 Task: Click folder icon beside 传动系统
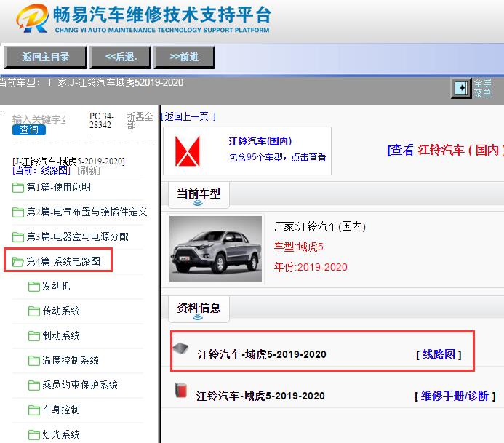tap(34, 311)
